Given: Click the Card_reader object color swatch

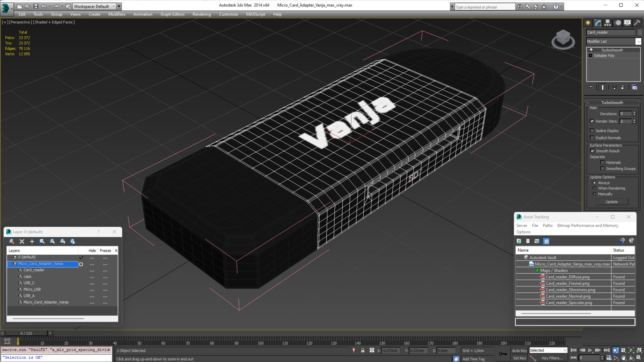Looking at the screenshot, I should 639,32.
